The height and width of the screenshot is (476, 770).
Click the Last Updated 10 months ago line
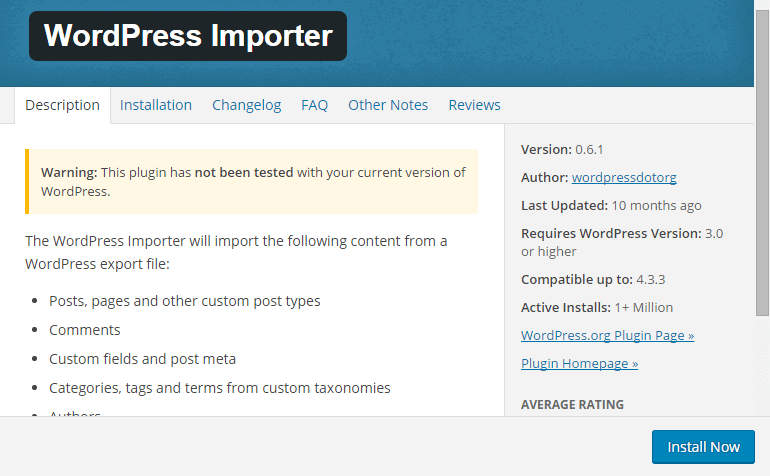click(611, 205)
